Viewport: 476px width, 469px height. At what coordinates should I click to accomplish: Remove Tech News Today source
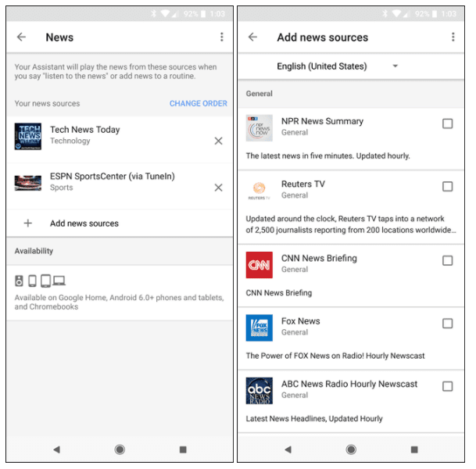click(x=218, y=141)
